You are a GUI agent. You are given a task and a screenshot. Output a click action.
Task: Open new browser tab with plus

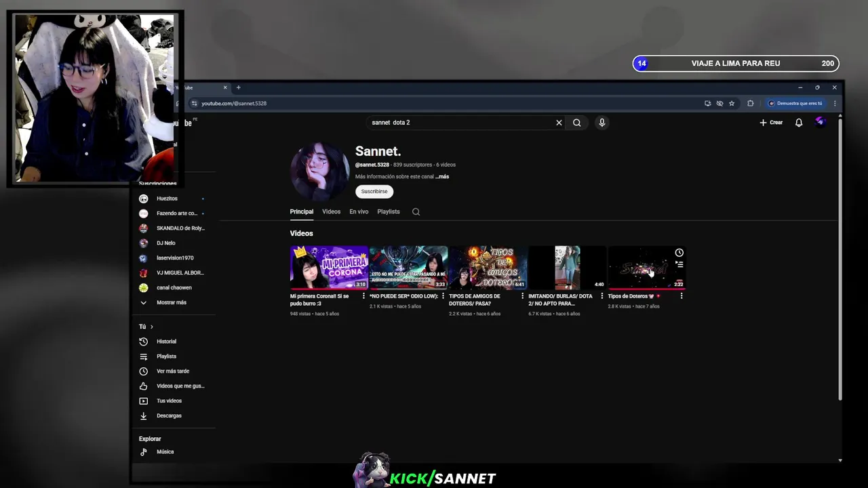click(238, 87)
